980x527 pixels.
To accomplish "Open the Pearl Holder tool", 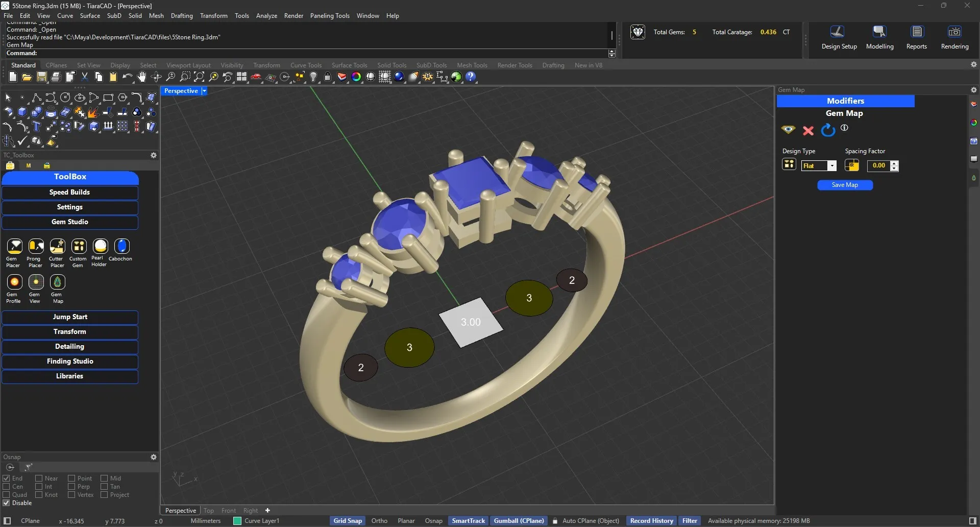I will (x=100, y=246).
